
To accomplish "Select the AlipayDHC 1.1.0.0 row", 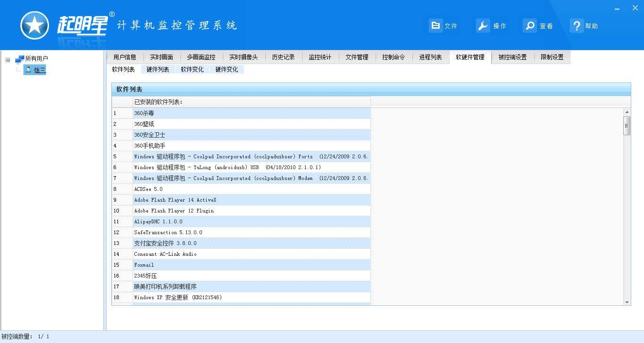I will coord(241,221).
